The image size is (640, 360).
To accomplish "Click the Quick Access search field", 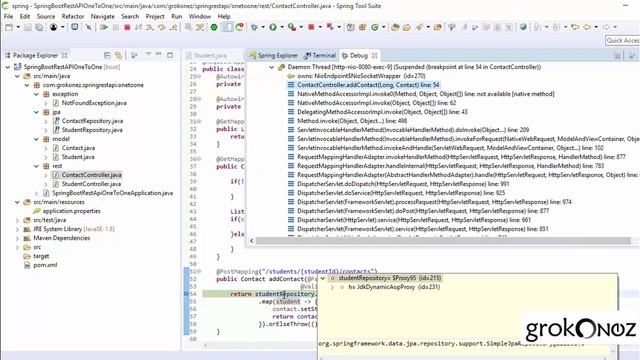I will 622,40.
